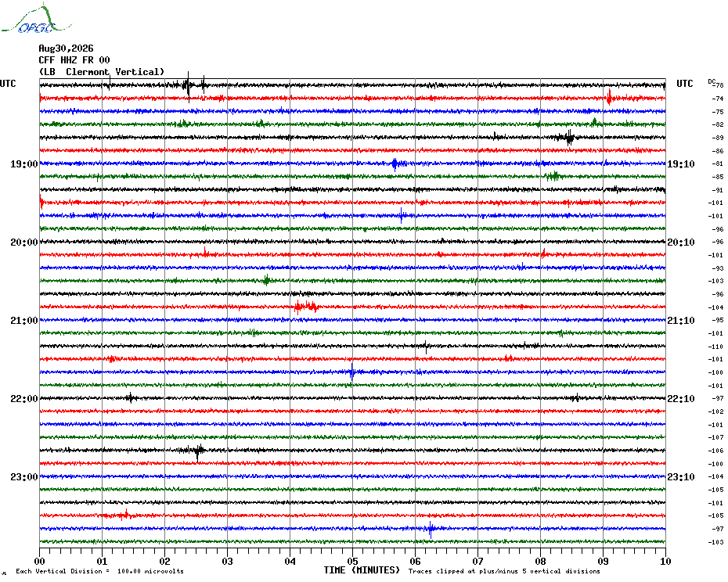Viewport: 728px width, 582px height.
Task: Click DC offset value -107
Action: pos(716,437)
